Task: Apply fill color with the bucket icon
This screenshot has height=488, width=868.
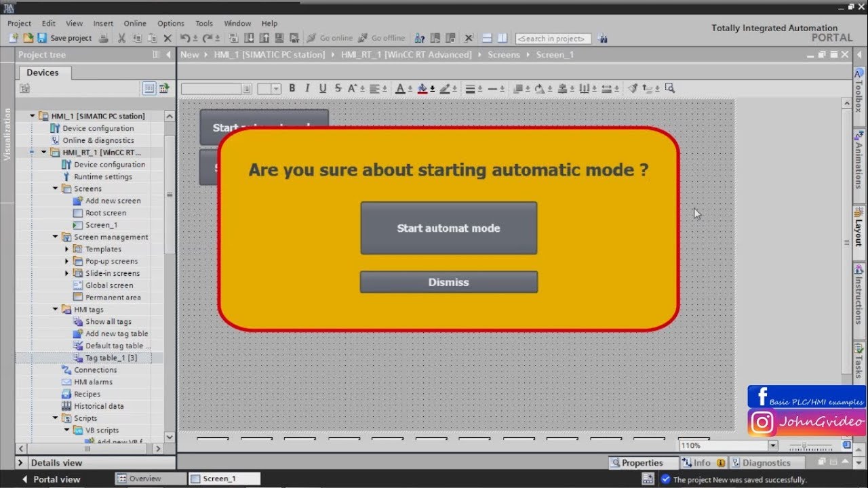Action: tap(422, 88)
